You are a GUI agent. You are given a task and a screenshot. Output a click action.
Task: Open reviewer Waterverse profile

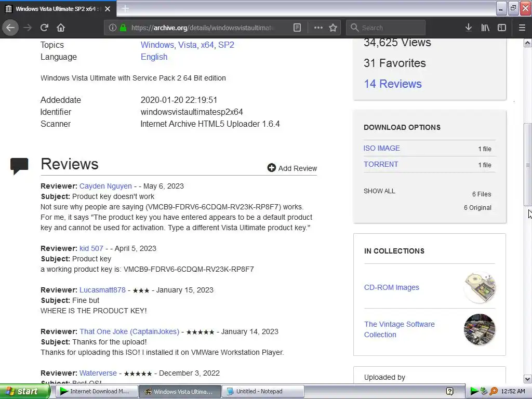98,373
